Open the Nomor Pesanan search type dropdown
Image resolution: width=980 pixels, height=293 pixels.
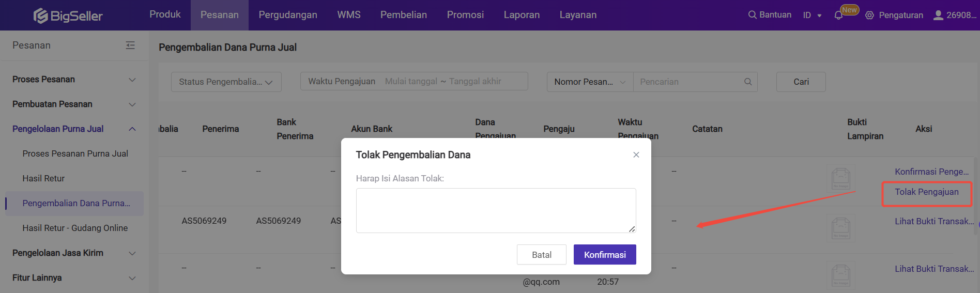coord(590,82)
